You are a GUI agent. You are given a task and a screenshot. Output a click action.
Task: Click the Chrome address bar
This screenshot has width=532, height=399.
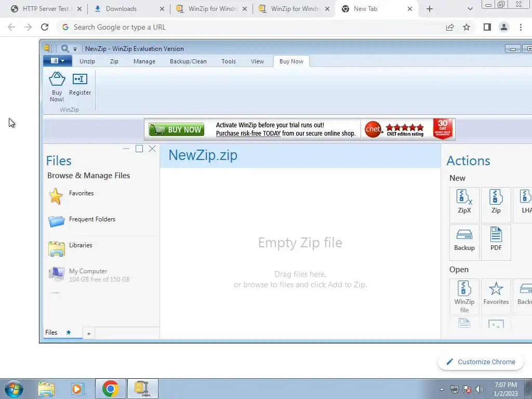(251, 27)
